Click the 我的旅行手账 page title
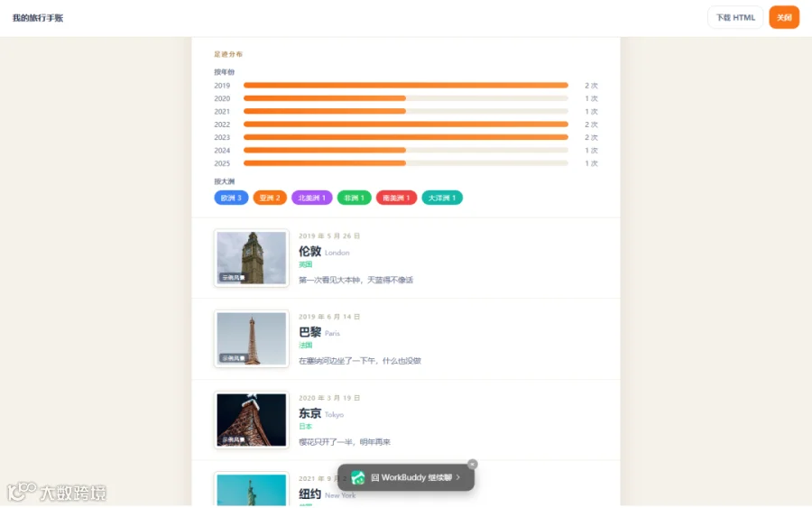The width and height of the screenshot is (812, 508). (x=38, y=18)
